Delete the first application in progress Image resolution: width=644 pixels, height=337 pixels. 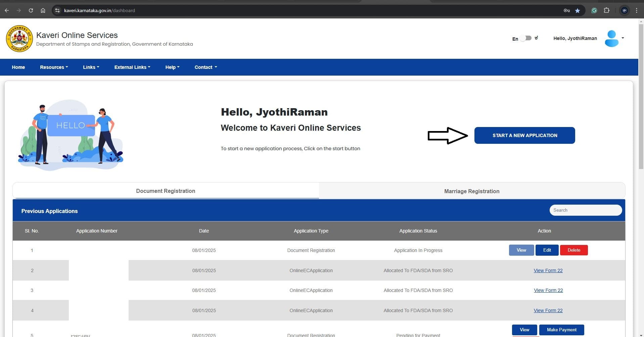click(x=573, y=250)
